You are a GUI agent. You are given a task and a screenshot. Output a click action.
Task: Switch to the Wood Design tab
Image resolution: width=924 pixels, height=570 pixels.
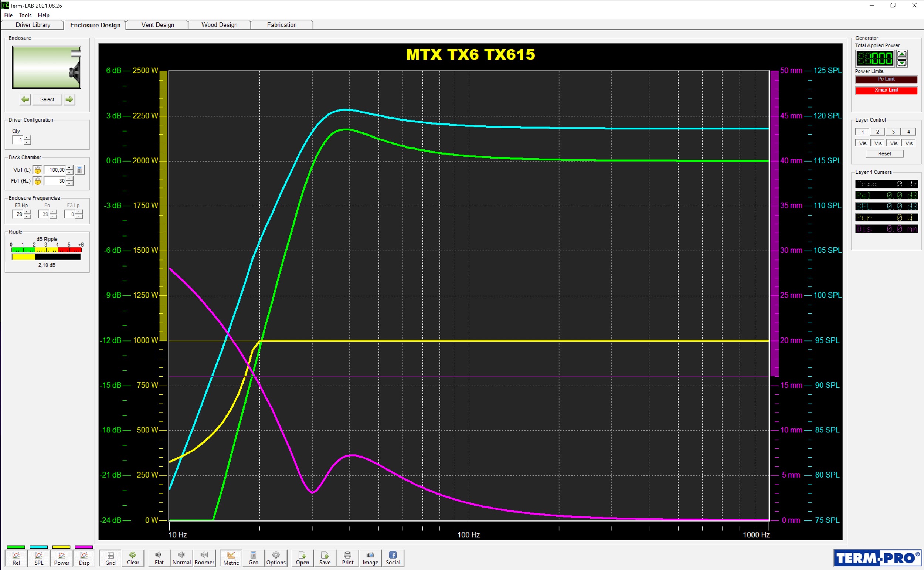click(x=219, y=24)
